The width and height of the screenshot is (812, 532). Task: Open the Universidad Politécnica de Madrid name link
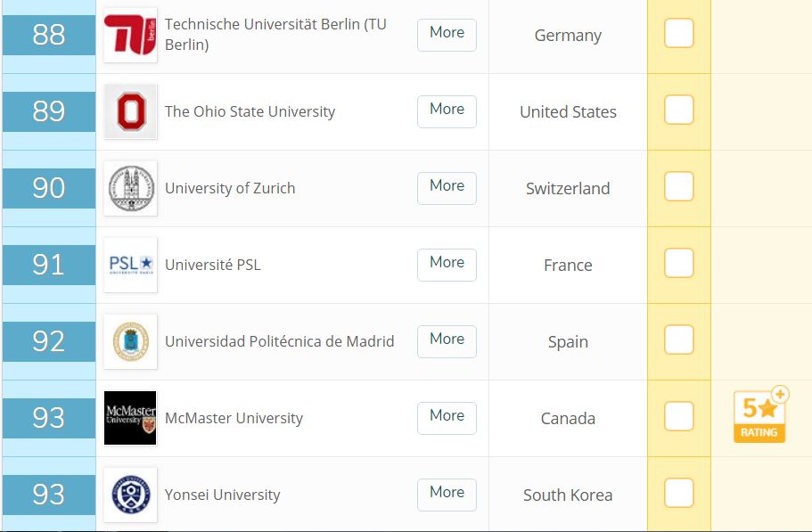point(280,341)
